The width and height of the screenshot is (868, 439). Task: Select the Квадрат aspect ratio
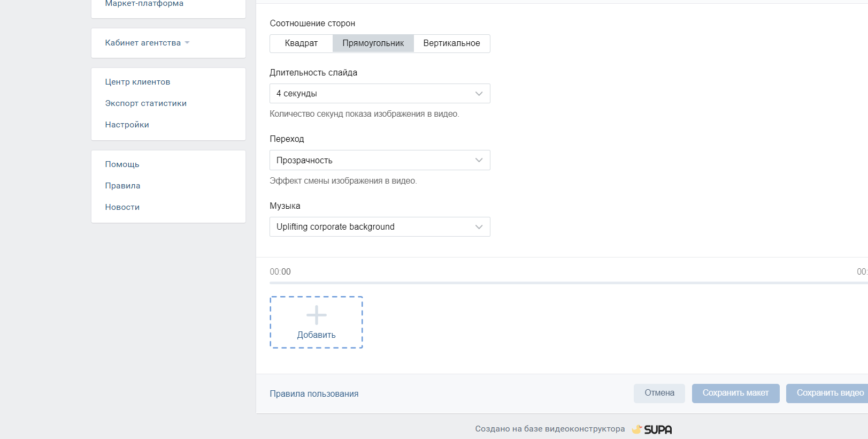pos(301,43)
